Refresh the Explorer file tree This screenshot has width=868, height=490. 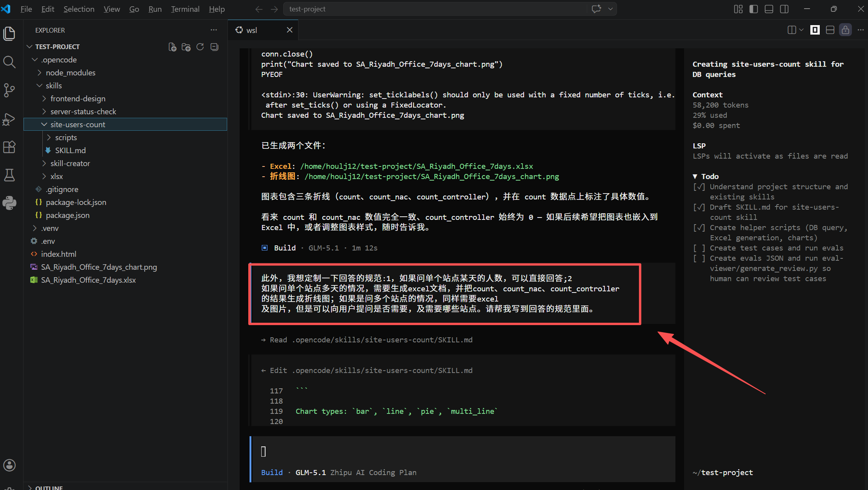200,47
